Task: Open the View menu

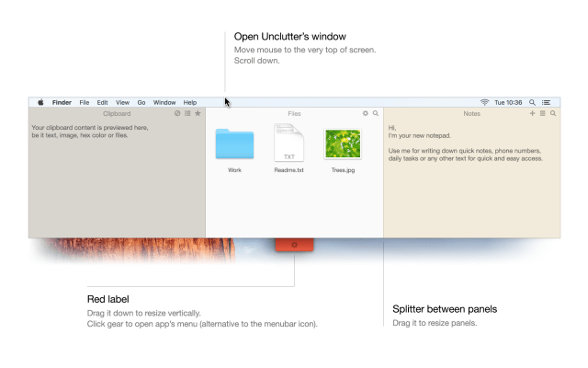Action: point(122,102)
